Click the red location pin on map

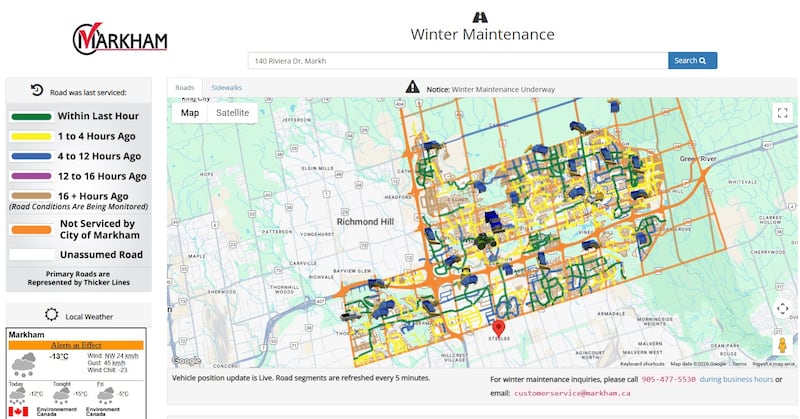pos(499,328)
